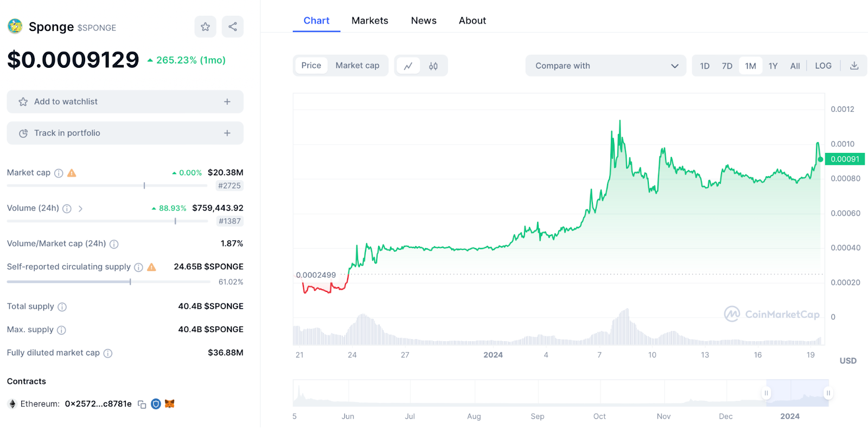868x428 pixels.
Task: Set chart range to 7D
Action: (x=727, y=66)
